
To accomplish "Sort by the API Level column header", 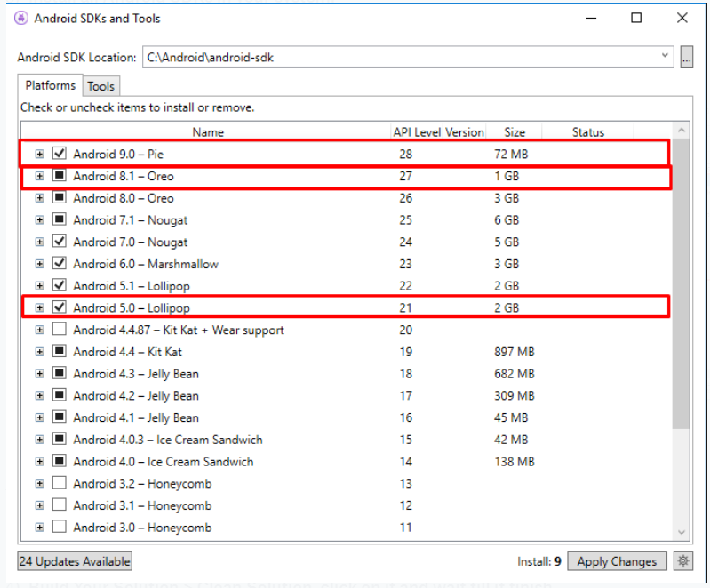I will coord(417,132).
